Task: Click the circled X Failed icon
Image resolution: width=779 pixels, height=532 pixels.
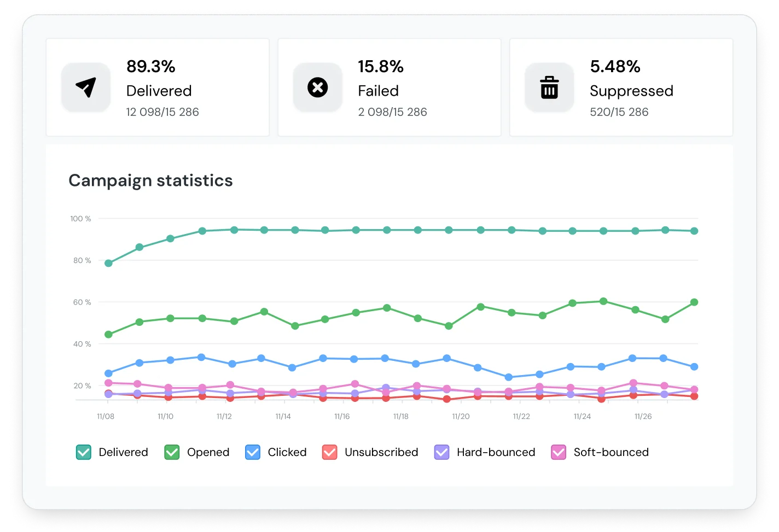Action: (318, 87)
